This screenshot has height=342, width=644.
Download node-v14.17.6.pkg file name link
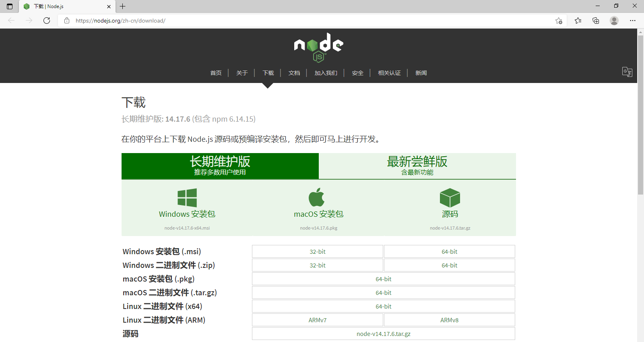pos(319,228)
